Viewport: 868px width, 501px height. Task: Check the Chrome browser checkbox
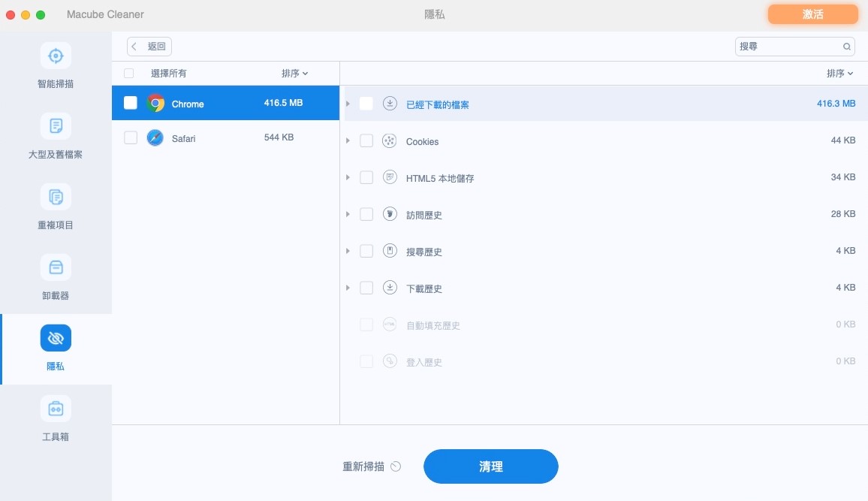click(130, 103)
